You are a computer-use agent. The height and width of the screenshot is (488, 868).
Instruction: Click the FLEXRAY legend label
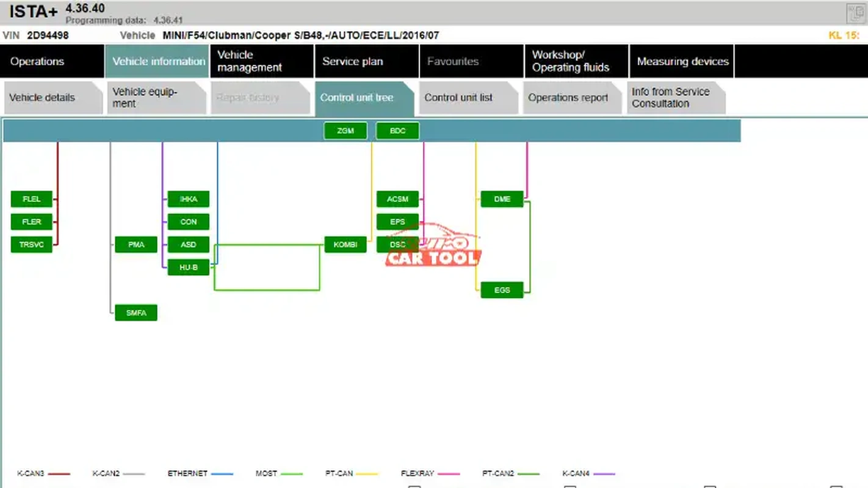[418, 473]
